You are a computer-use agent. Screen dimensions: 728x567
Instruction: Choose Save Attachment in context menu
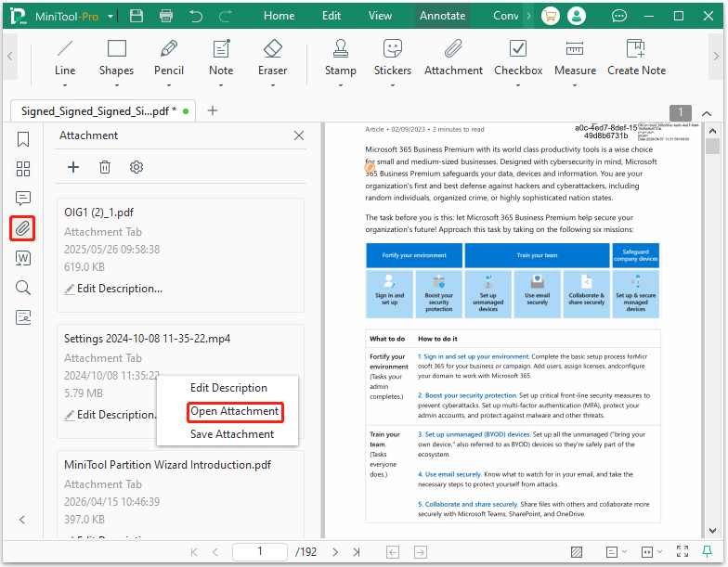(x=232, y=434)
